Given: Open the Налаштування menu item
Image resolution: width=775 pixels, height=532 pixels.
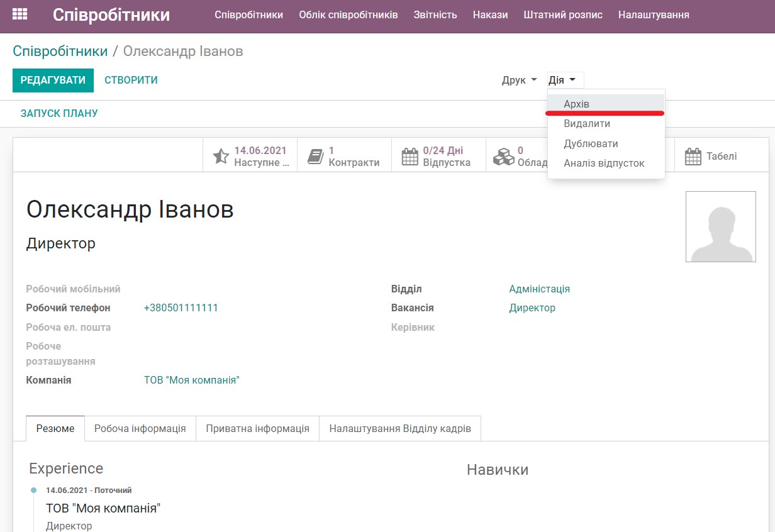Looking at the screenshot, I should click(x=654, y=14).
